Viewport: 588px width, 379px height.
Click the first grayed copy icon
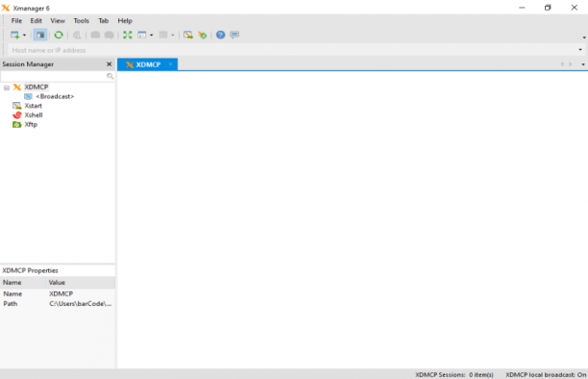[95, 35]
